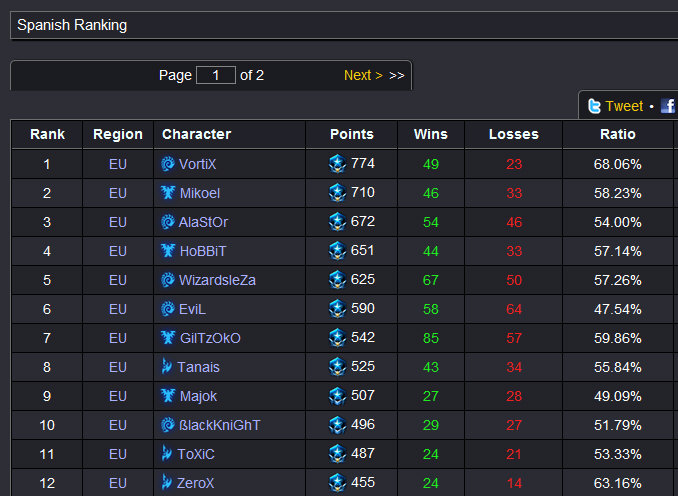Sort table by Points column header
The height and width of the screenshot is (496, 678).
[x=352, y=134]
